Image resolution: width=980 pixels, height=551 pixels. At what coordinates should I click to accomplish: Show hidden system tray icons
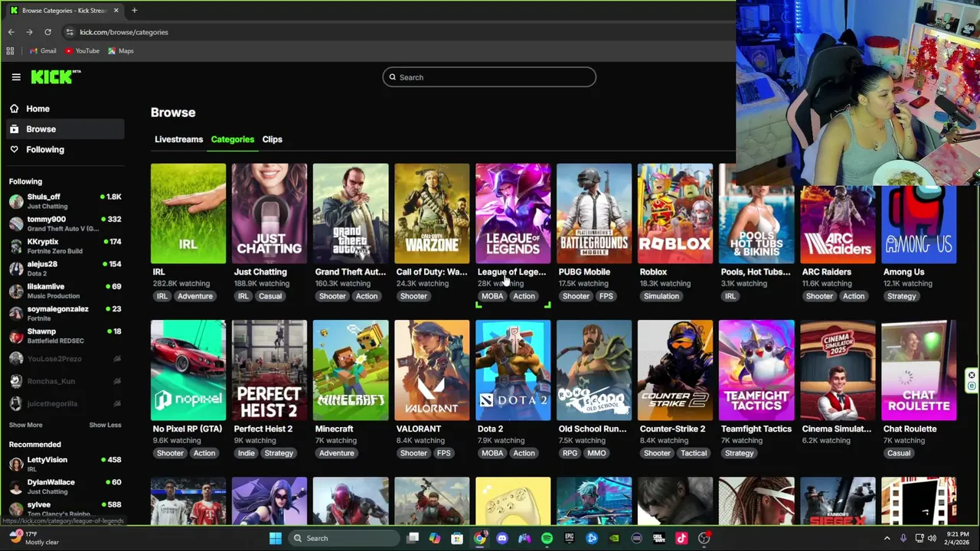887,538
